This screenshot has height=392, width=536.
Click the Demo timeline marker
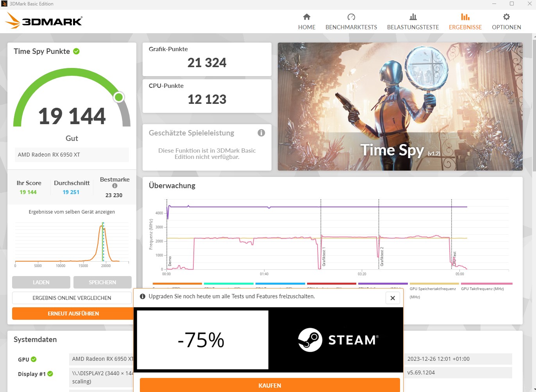[170, 261]
